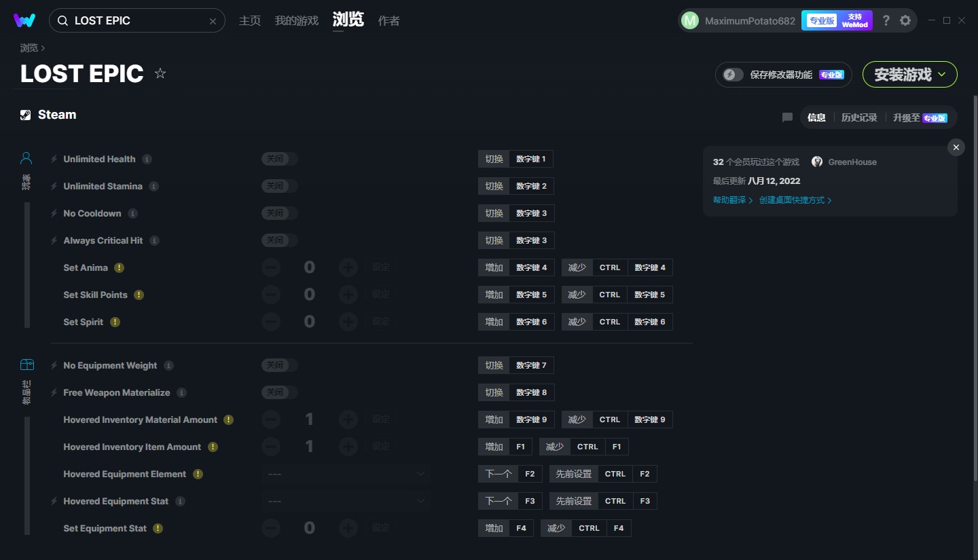
Task: View warning icon for Set Anima
Action: [119, 267]
